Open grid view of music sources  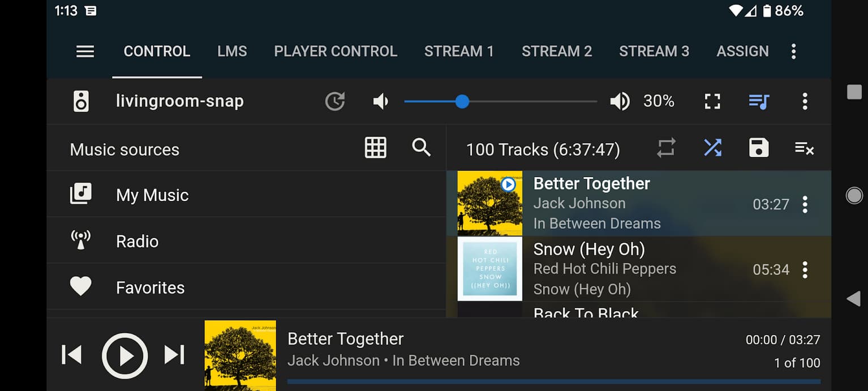click(376, 148)
